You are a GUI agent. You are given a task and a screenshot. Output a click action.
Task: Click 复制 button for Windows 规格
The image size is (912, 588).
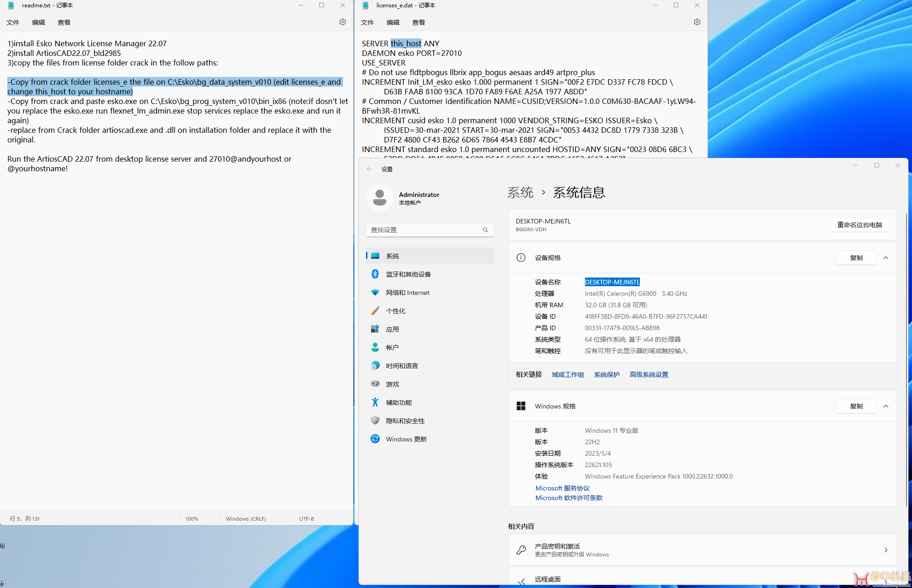point(856,406)
